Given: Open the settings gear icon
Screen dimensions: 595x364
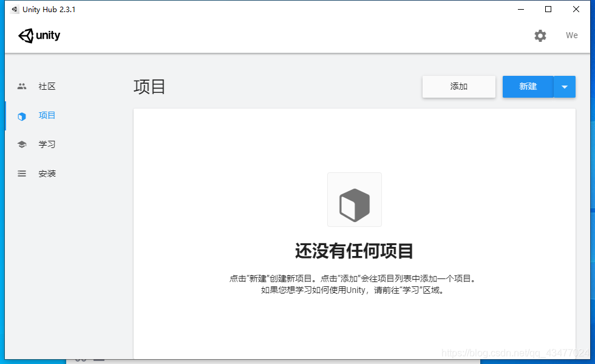Looking at the screenshot, I should tap(540, 36).
